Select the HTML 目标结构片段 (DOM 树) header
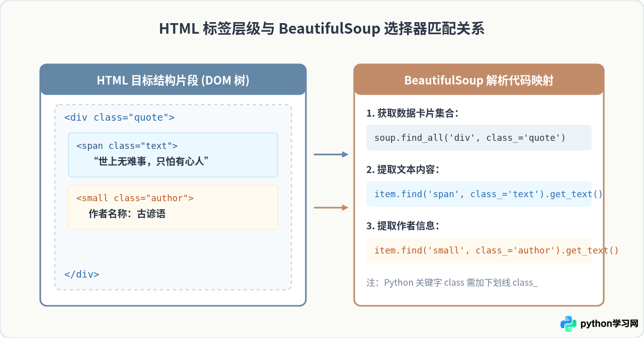The image size is (644, 338). tap(173, 80)
